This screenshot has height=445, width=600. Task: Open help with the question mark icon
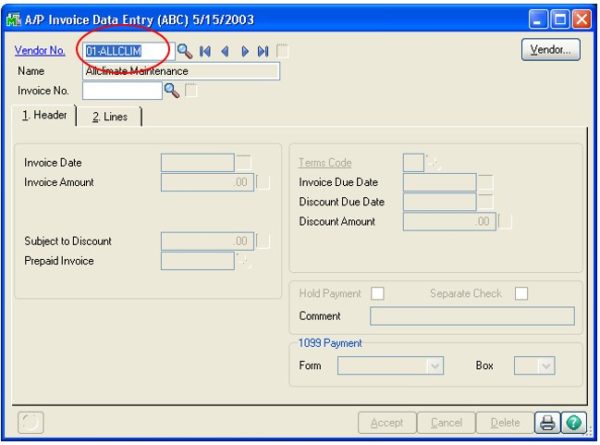pyautogui.click(x=574, y=423)
